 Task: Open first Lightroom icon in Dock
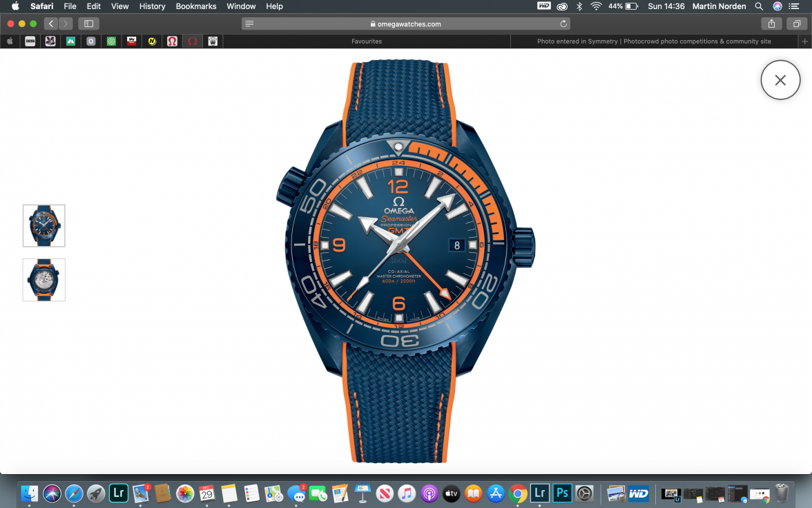tap(118, 493)
